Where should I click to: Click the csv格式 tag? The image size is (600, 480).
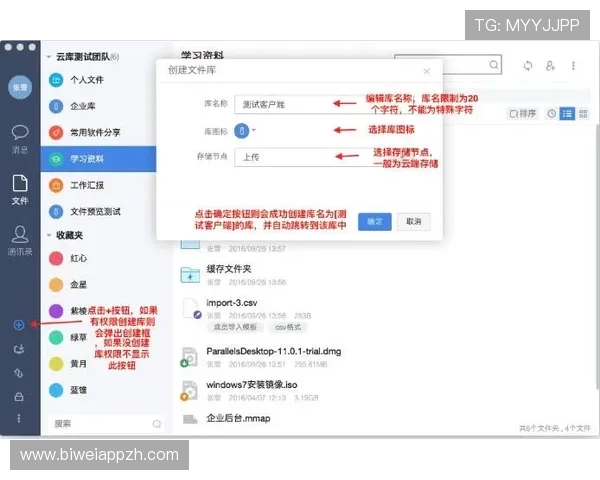pyautogui.click(x=288, y=327)
